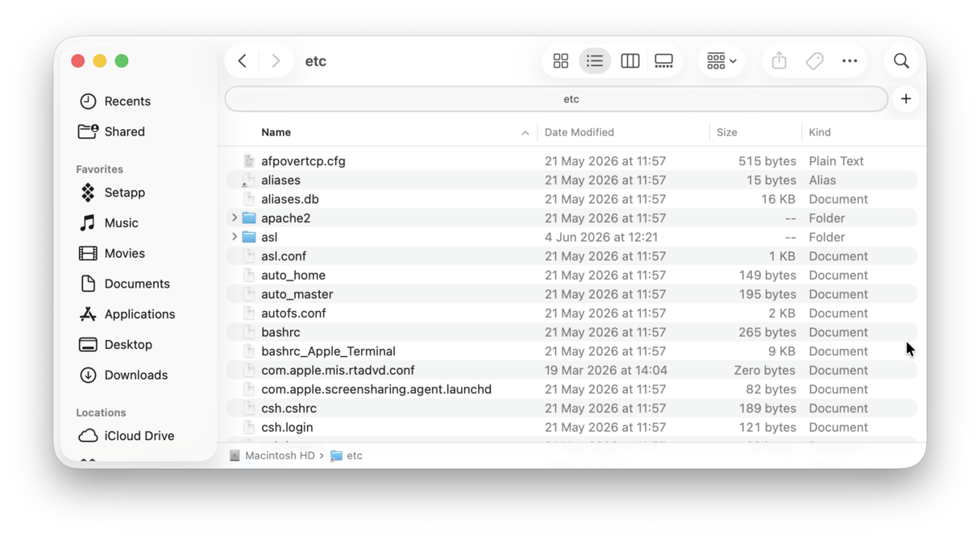Select the aliases alias file

571,180
